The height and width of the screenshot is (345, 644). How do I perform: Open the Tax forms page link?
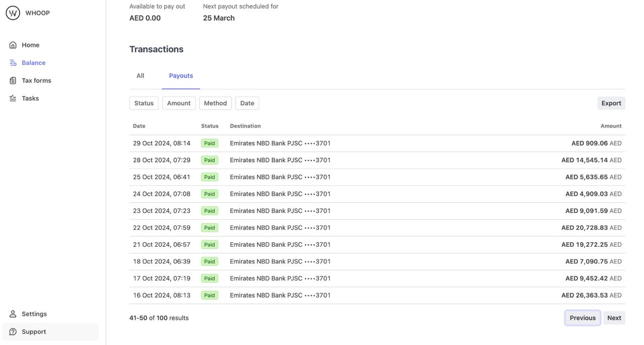click(x=36, y=81)
